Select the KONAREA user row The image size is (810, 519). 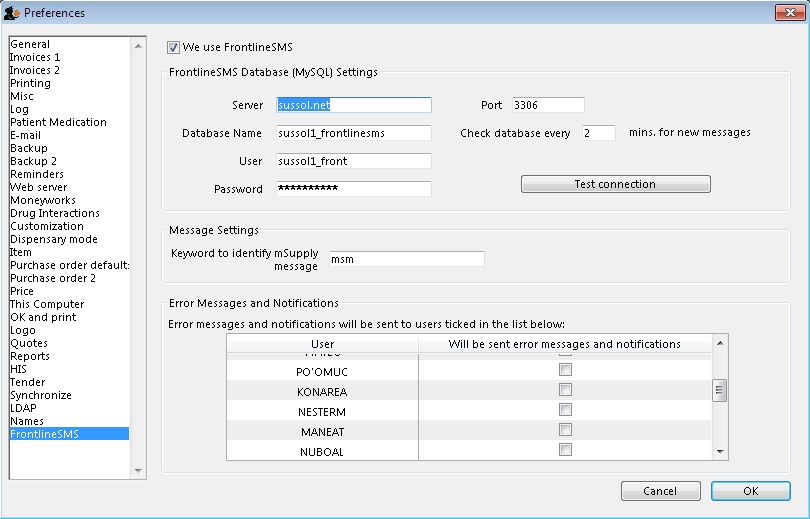click(x=469, y=391)
